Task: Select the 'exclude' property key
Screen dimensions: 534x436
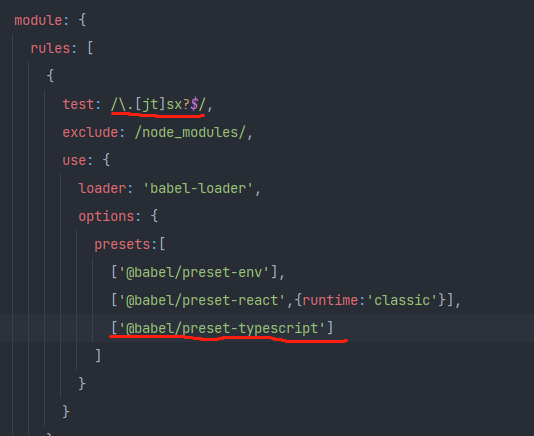Action: point(90,132)
